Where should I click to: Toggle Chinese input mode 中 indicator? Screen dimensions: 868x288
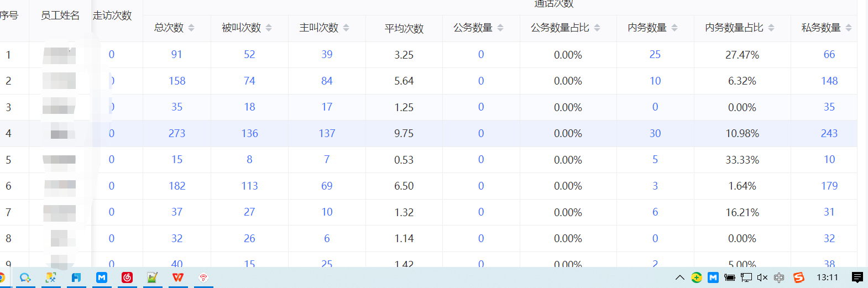779,277
